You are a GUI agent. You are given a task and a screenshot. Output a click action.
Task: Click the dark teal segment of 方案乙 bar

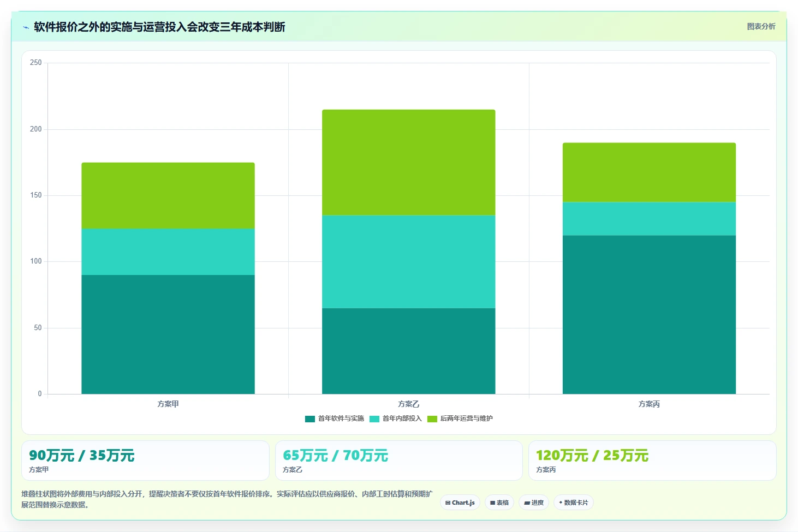(409, 351)
